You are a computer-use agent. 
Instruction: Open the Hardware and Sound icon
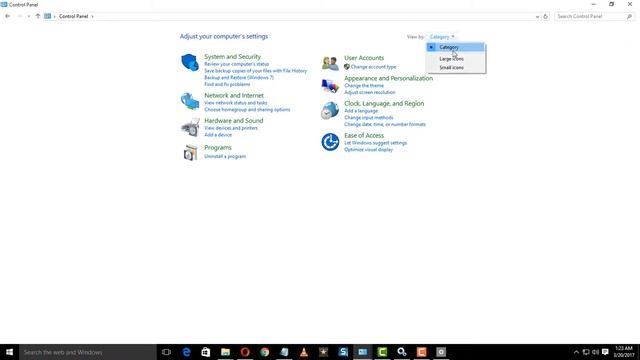point(190,127)
